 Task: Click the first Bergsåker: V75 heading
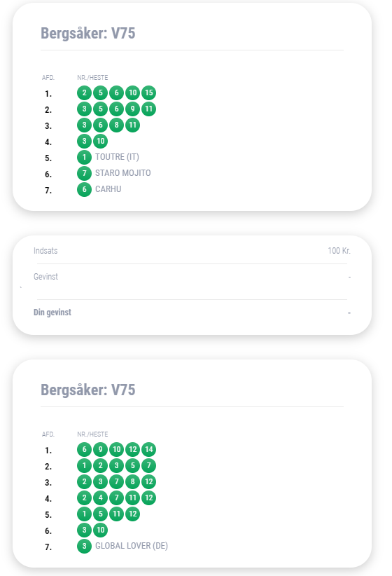88,33
